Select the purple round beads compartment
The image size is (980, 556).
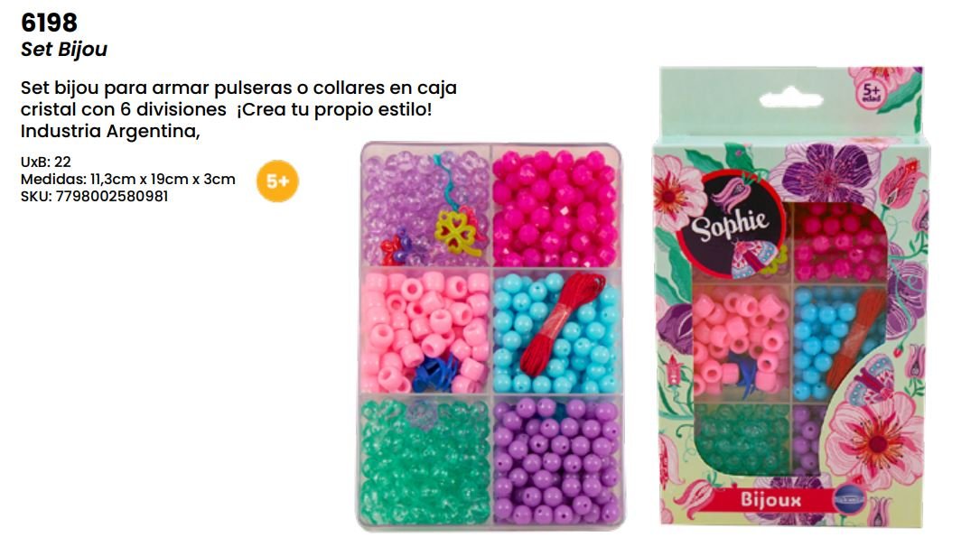556,461
